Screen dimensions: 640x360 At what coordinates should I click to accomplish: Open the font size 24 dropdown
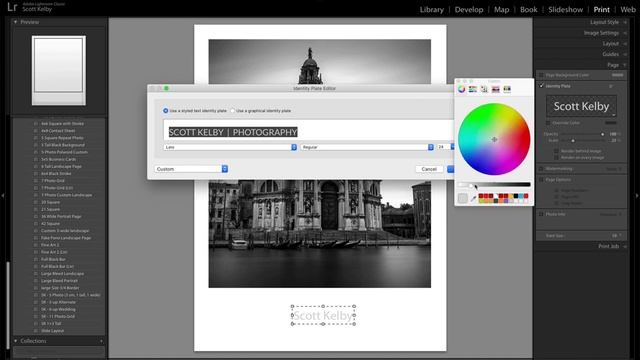tap(445, 147)
